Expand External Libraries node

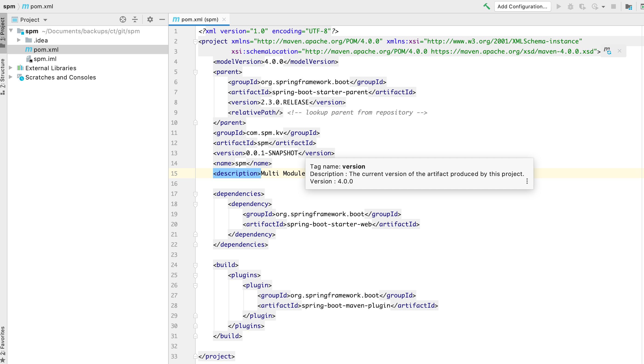coord(11,68)
